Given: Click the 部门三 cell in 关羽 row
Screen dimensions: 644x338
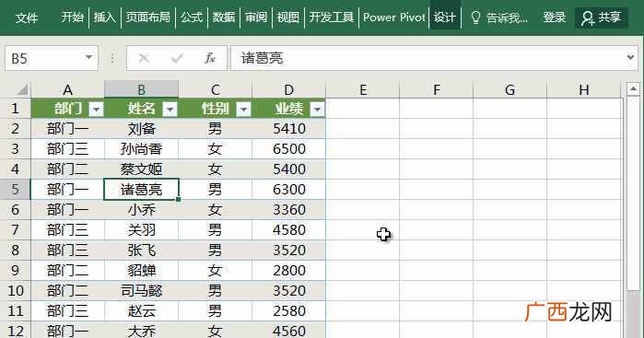Looking at the screenshot, I should click(x=68, y=229).
